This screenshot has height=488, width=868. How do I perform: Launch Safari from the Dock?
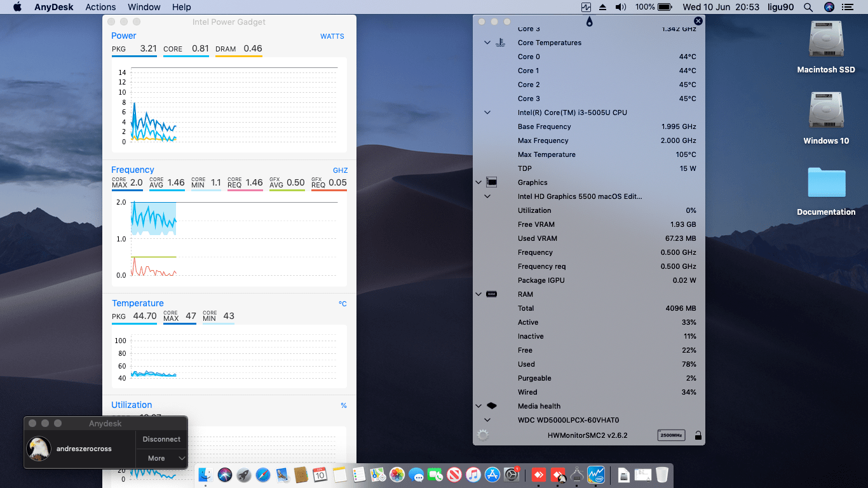point(263,474)
